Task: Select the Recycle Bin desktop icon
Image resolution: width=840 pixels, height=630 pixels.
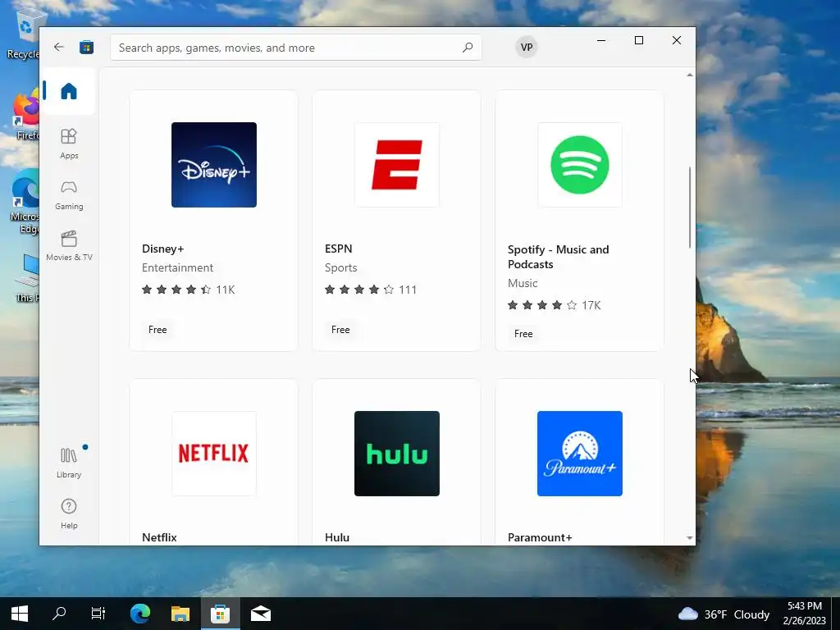Action: coord(24,34)
